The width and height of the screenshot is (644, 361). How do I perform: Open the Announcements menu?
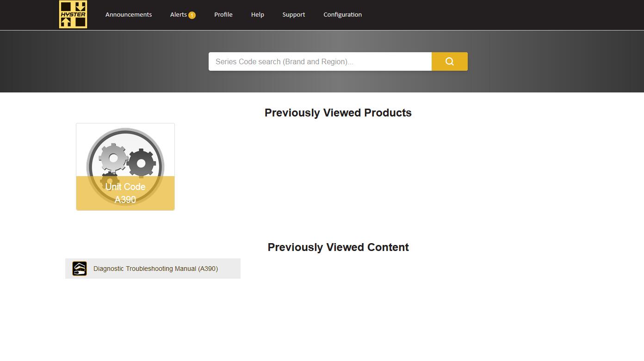click(x=129, y=15)
